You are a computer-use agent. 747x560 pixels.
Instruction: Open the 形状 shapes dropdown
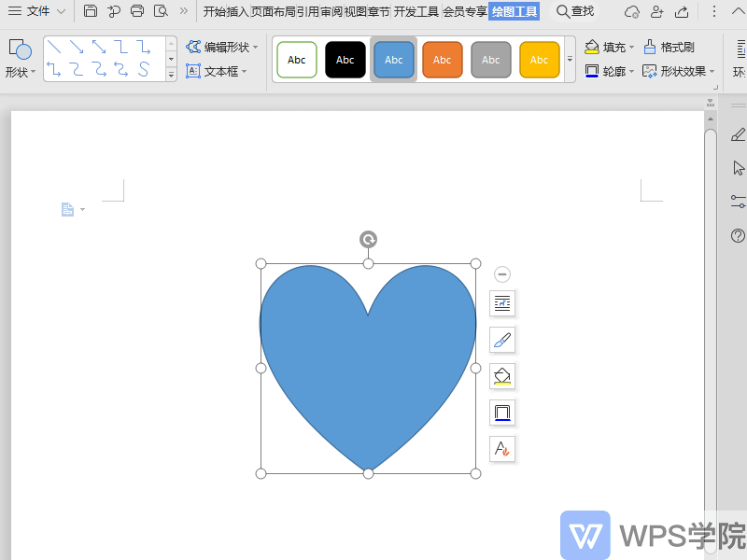click(x=21, y=59)
